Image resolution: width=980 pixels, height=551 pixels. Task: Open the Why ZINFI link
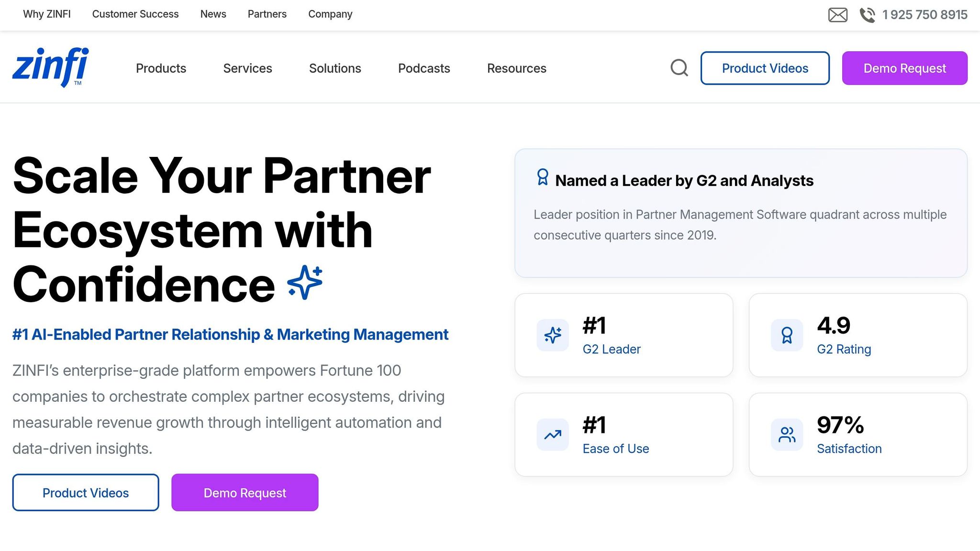click(x=47, y=14)
